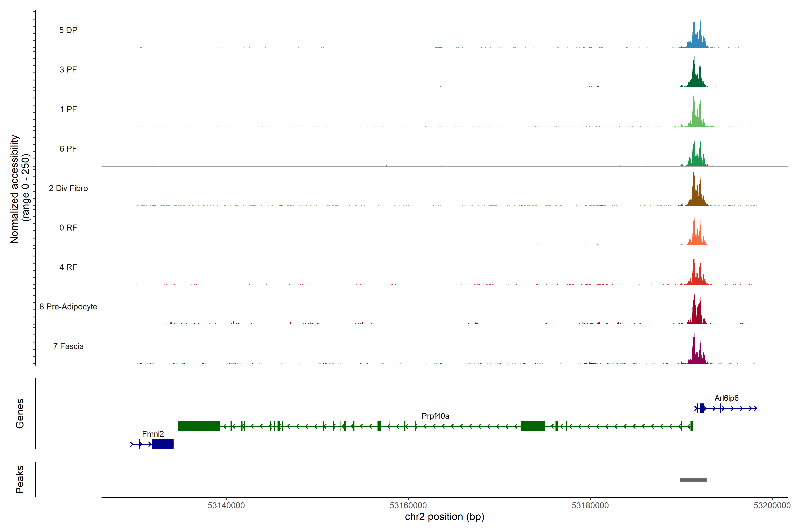Click the gray peak bar in Peaks track
This screenshot has height=532, width=798.
coord(694,480)
